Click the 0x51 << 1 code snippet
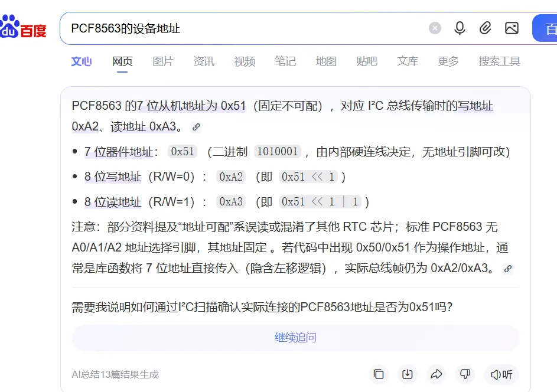Viewport: 557px width, 392px height. (x=308, y=177)
